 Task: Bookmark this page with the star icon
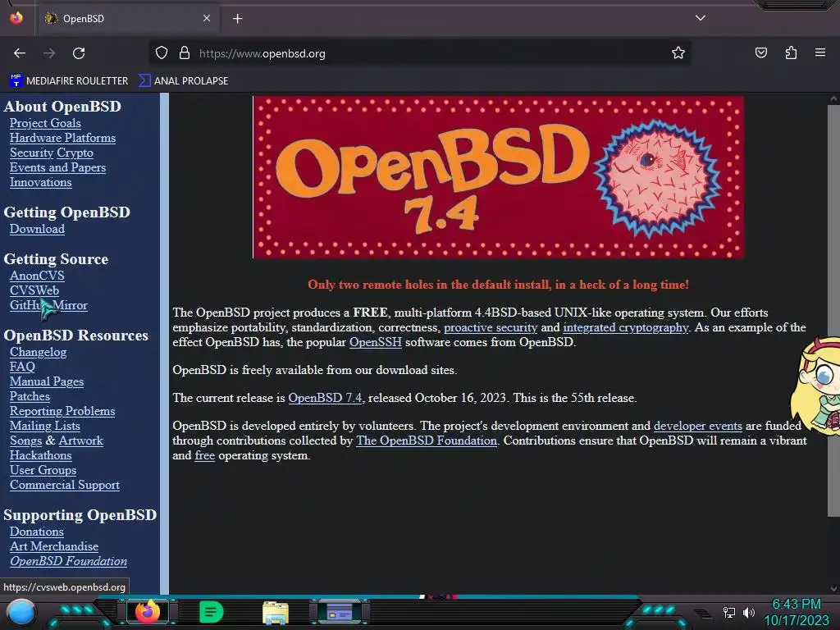[x=678, y=53]
